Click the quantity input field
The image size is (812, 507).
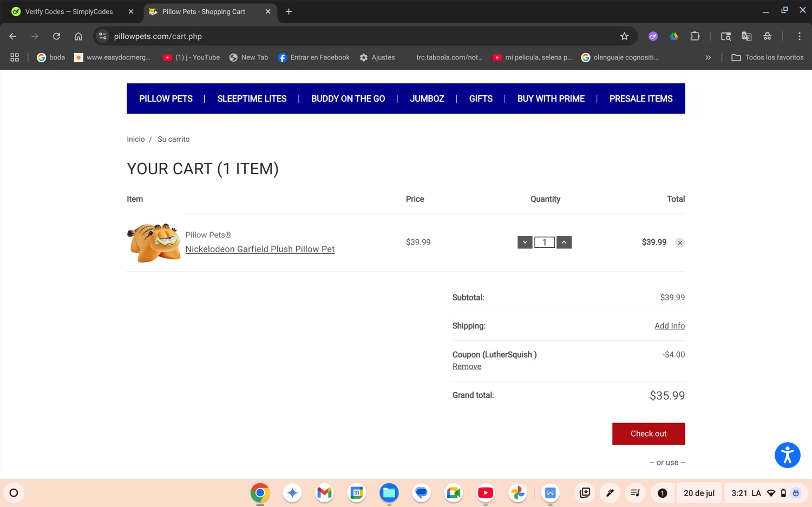(x=545, y=242)
